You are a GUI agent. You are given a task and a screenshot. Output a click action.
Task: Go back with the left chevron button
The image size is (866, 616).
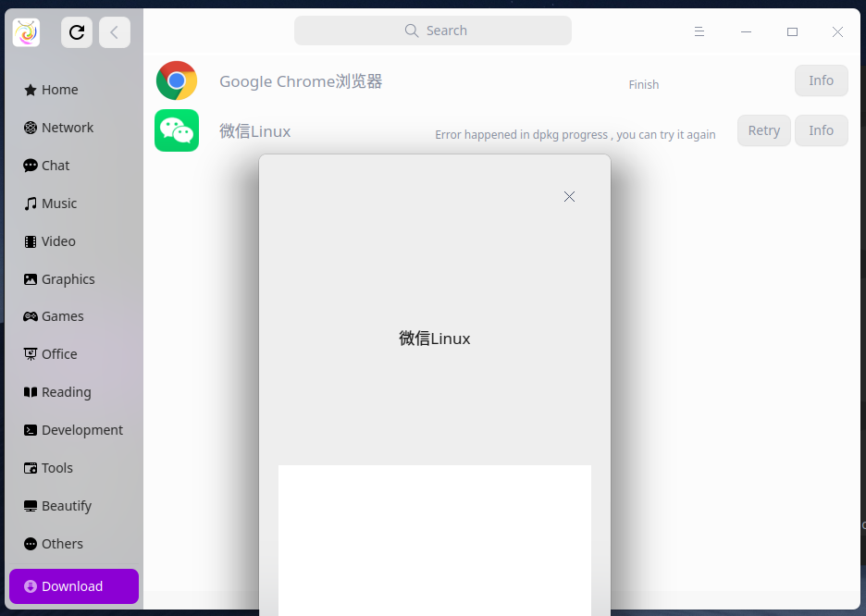click(115, 32)
